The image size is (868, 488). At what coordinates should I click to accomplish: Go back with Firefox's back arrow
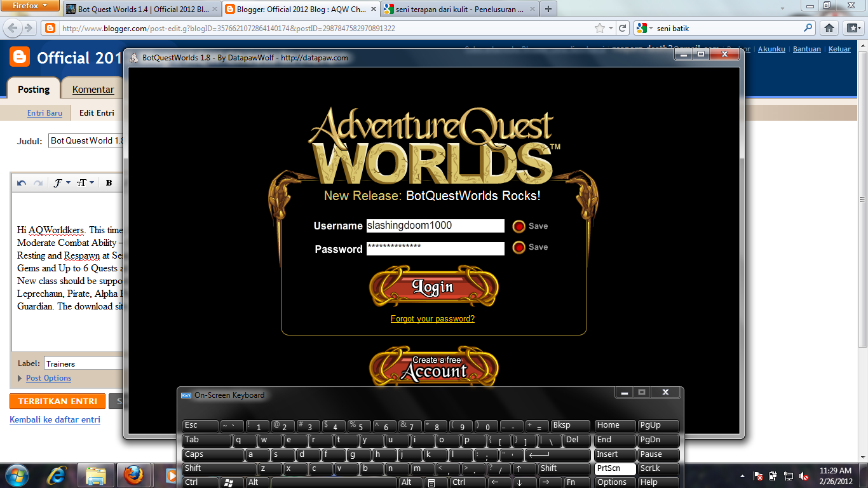tap(12, 28)
